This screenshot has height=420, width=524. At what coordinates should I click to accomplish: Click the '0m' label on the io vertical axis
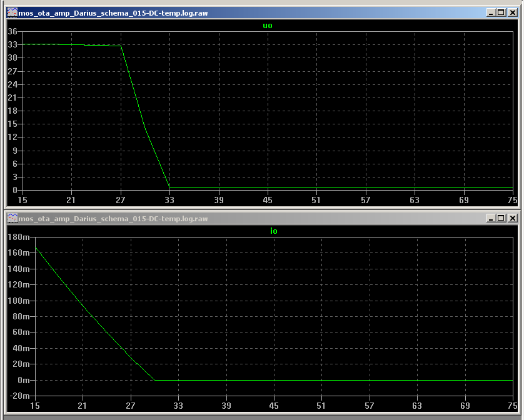[24, 380]
